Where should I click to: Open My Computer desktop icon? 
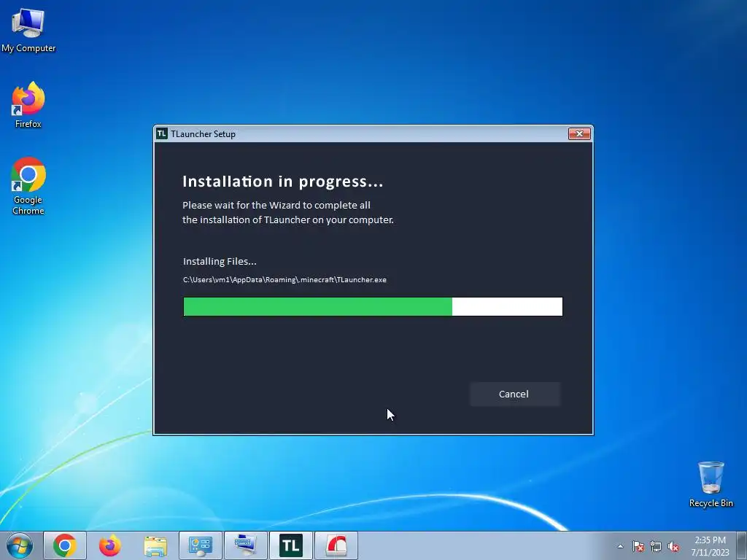28,31
